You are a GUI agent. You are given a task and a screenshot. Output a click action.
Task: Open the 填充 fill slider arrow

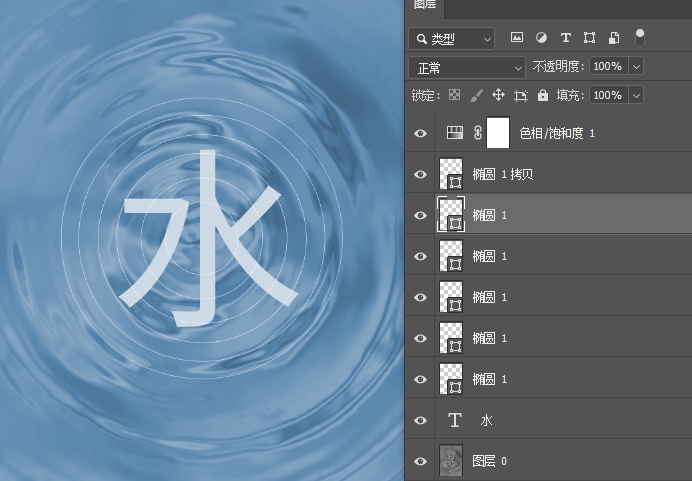point(636,95)
